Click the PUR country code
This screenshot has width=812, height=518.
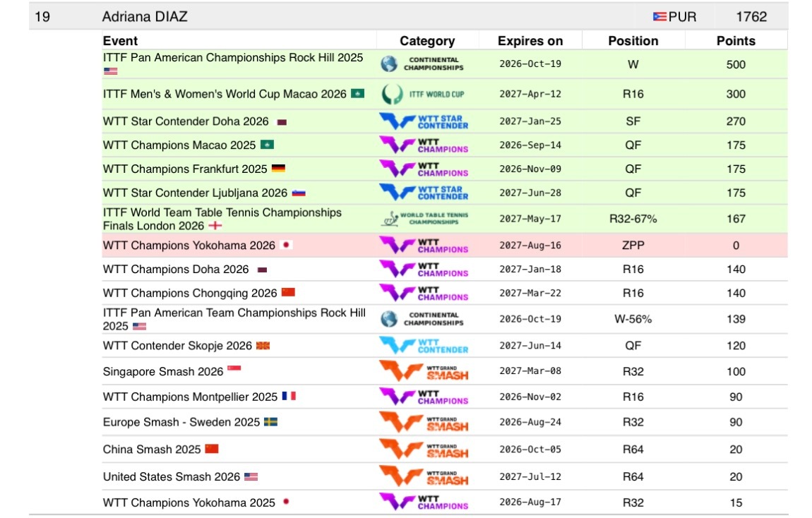click(x=683, y=17)
